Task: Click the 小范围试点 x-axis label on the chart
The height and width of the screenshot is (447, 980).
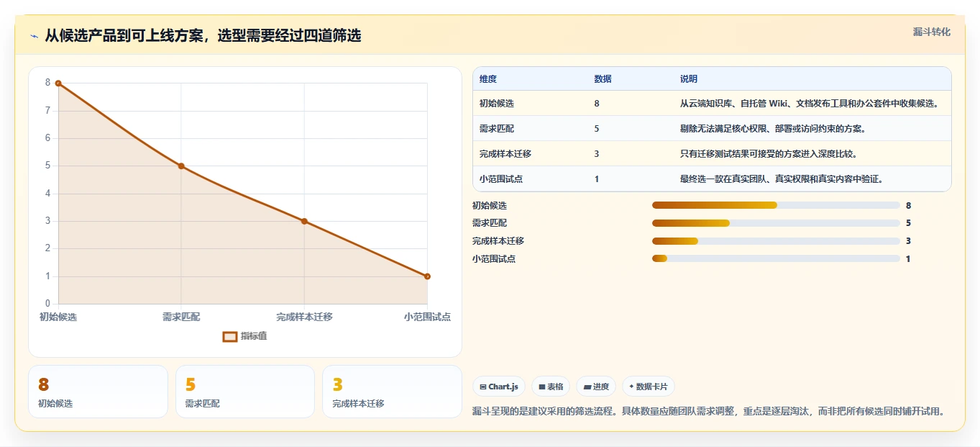Action: 427,317
